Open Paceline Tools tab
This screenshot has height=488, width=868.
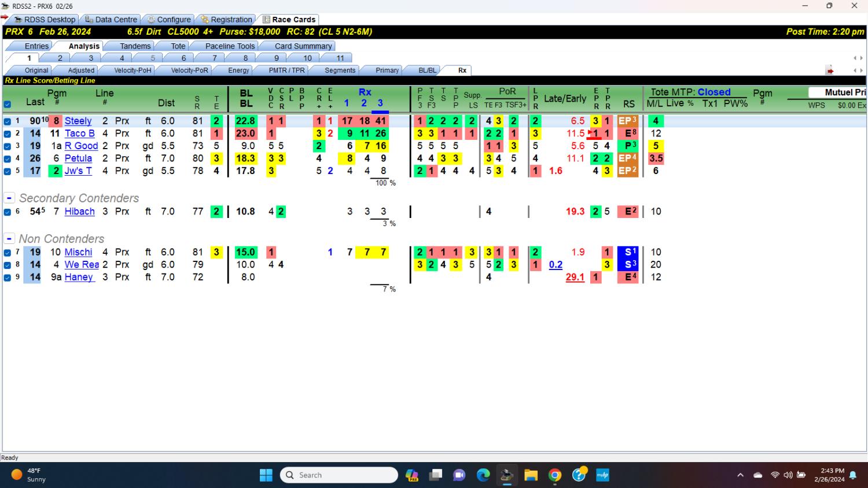coord(230,46)
